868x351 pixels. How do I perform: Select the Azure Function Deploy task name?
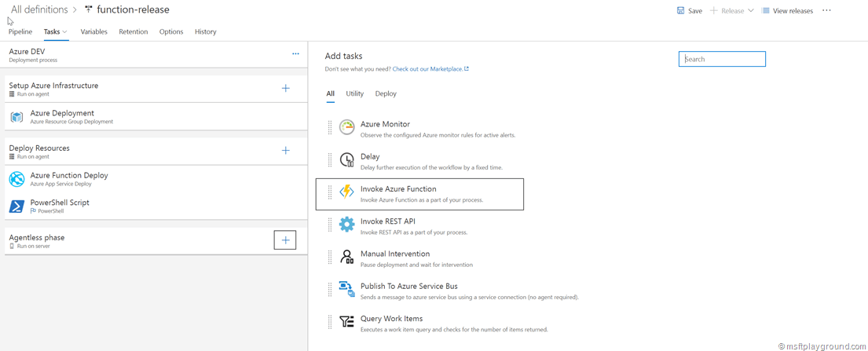point(69,175)
